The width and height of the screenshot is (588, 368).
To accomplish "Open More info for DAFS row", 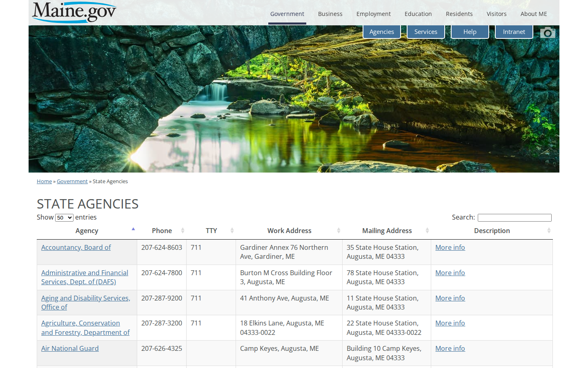I will coord(450,273).
